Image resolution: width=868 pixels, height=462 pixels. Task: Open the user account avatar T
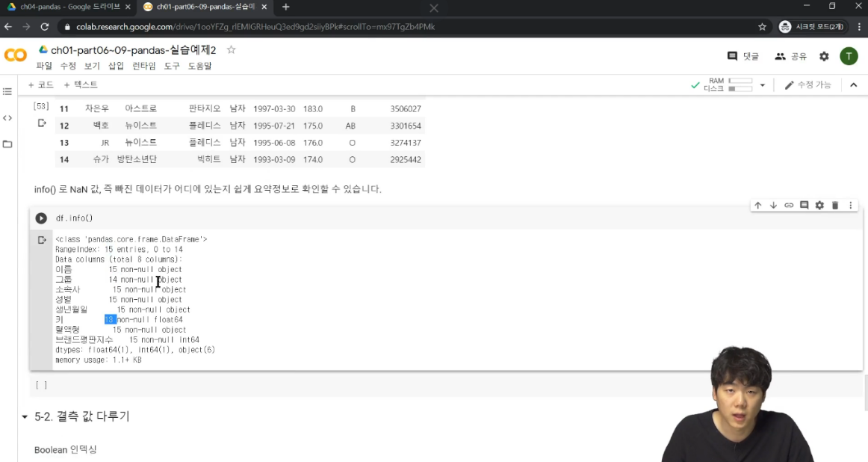click(849, 56)
